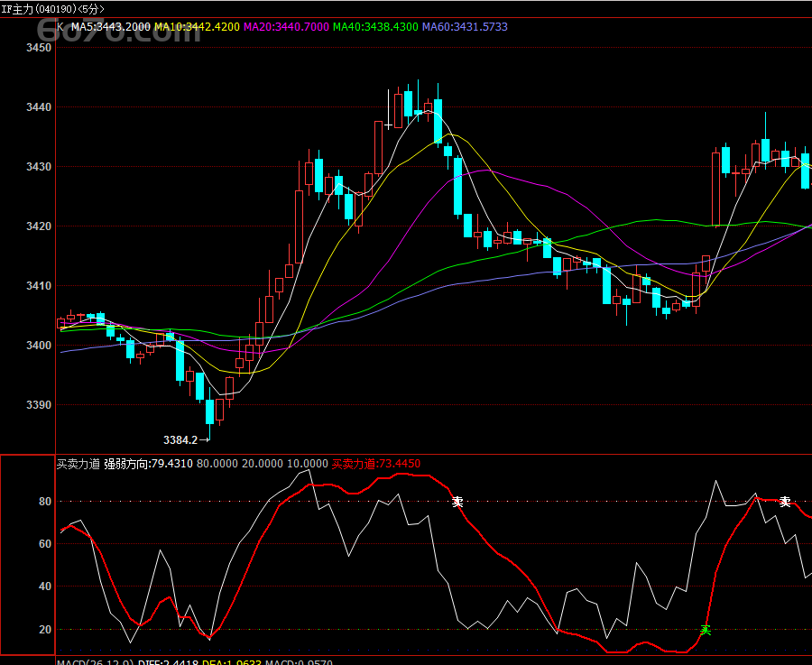Image resolution: width=812 pixels, height=665 pixels.
Task: Click the green 买 buy signal marker
Action: click(706, 630)
